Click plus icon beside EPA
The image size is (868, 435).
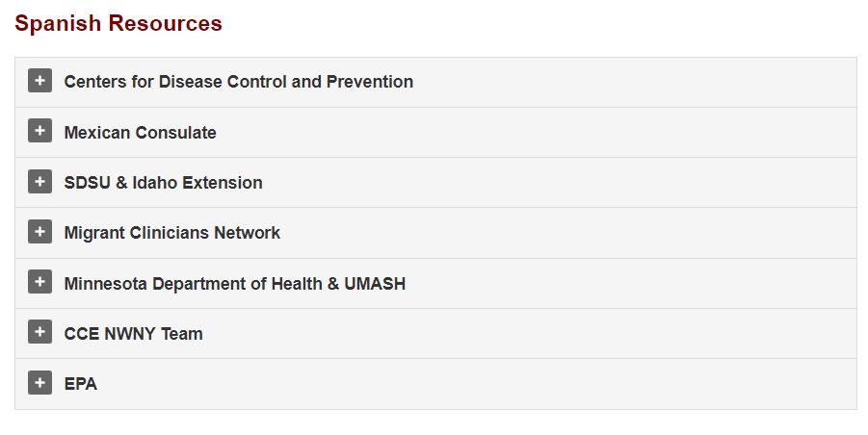39,383
